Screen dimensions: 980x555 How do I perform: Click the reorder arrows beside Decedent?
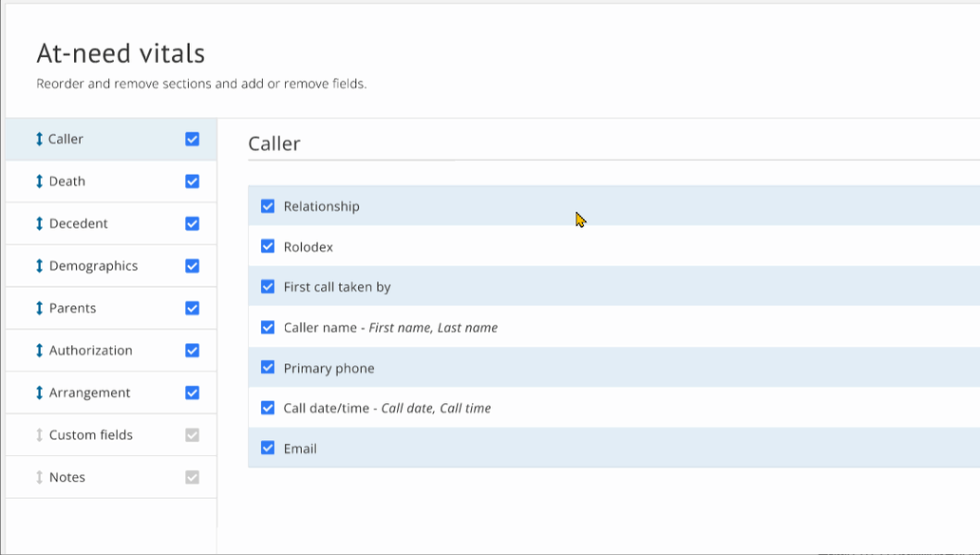(x=38, y=223)
